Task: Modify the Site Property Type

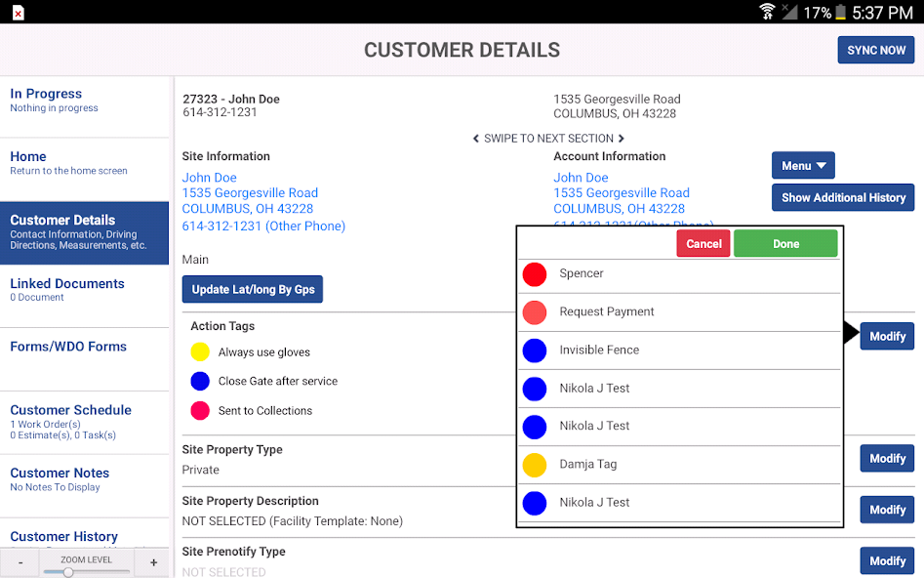Action: pos(887,459)
